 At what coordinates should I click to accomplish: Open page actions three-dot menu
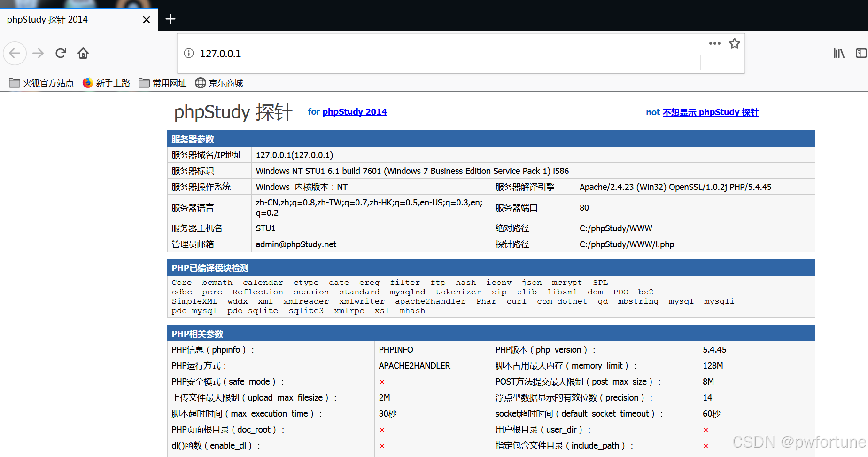[x=714, y=43]
